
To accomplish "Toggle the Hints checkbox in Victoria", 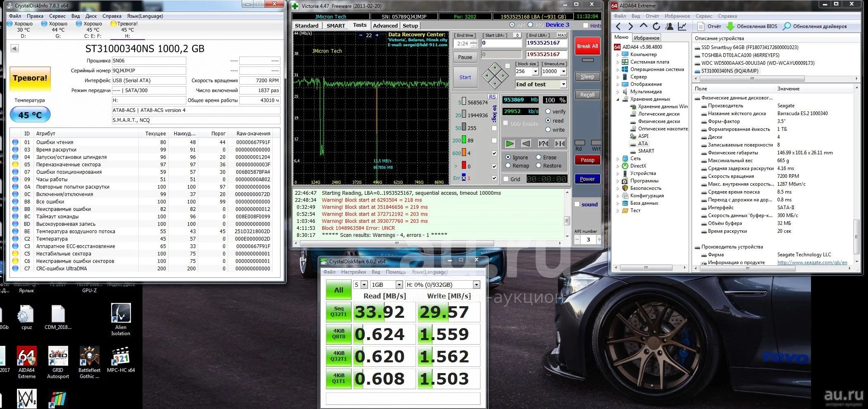I will click(585, 26).
